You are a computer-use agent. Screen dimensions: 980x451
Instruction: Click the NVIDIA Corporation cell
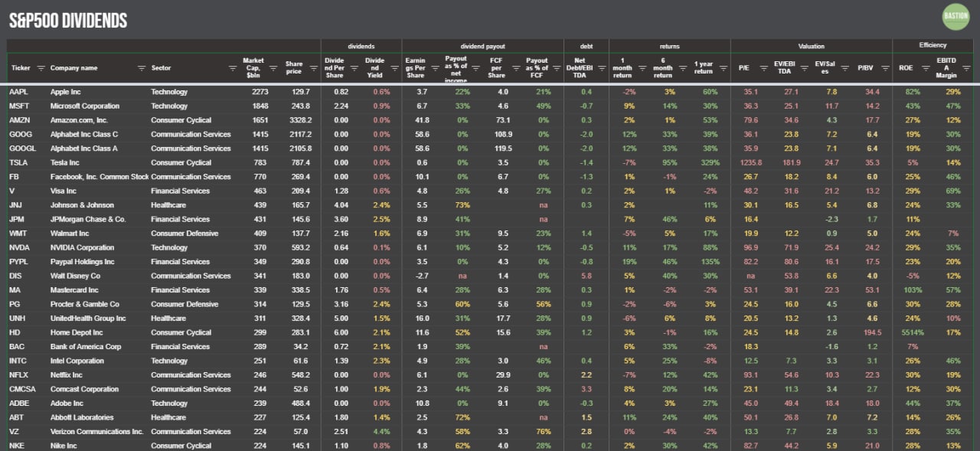point(83,248)
